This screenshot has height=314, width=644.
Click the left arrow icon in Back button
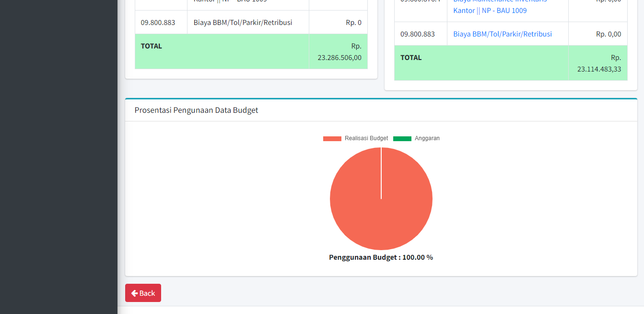coord(134,293)
